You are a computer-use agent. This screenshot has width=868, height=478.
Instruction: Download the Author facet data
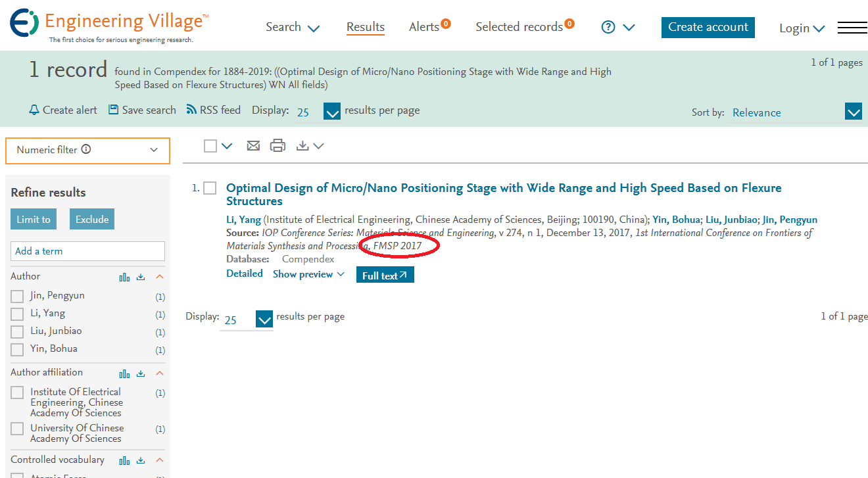141,277
